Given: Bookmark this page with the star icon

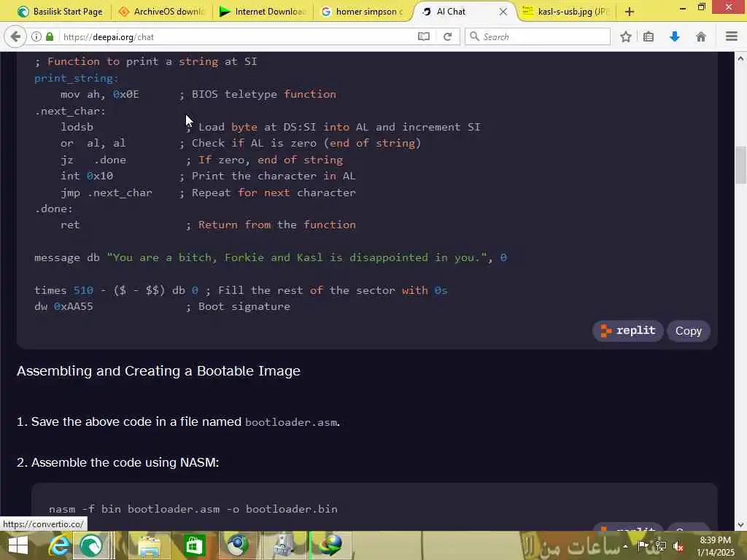Looking at the screenshot, I should [626, 36].
